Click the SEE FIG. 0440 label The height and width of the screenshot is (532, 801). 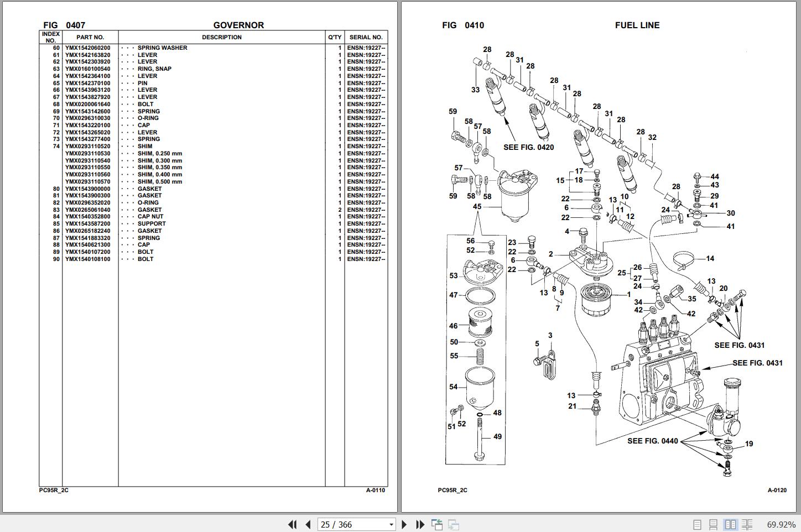(x=652, y=441)
